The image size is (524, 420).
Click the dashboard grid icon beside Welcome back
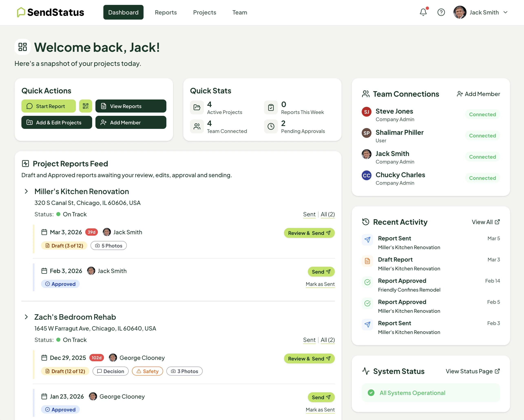pyautogui.click(x=22, y=47)
